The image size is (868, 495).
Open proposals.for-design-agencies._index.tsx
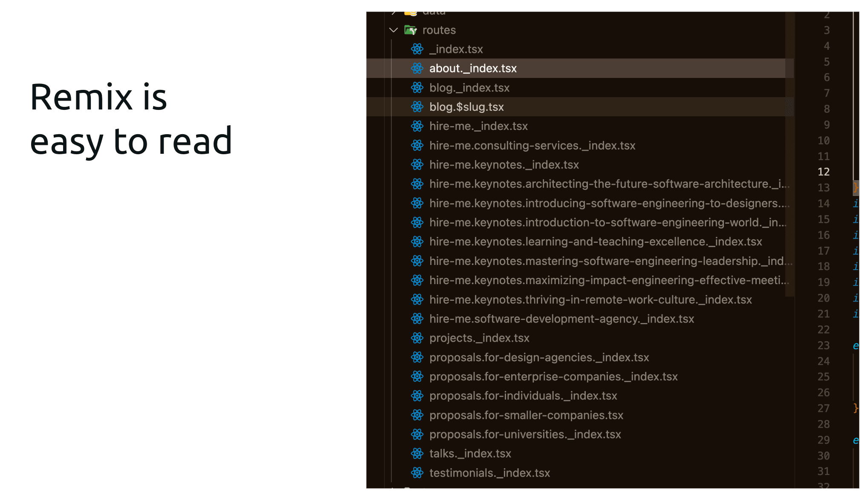pyautogui.click(x=539, y=357)
